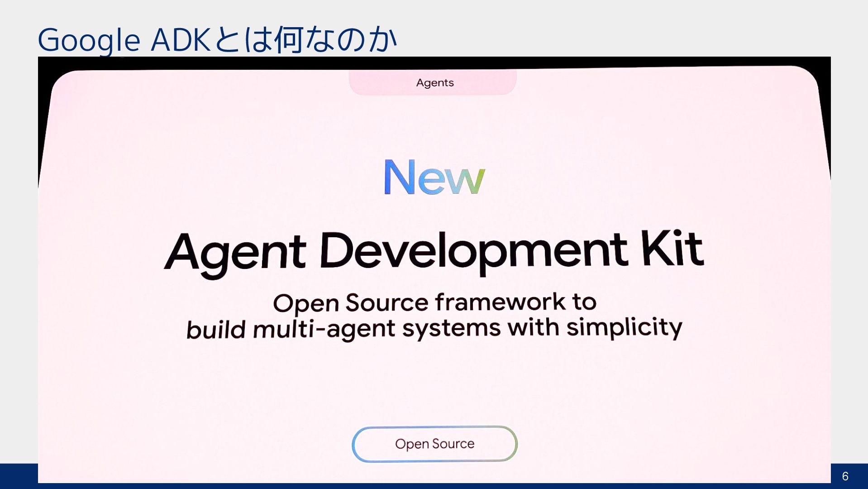
Task: Click the 'Open Source framework to' line
Action: (434, 302)
